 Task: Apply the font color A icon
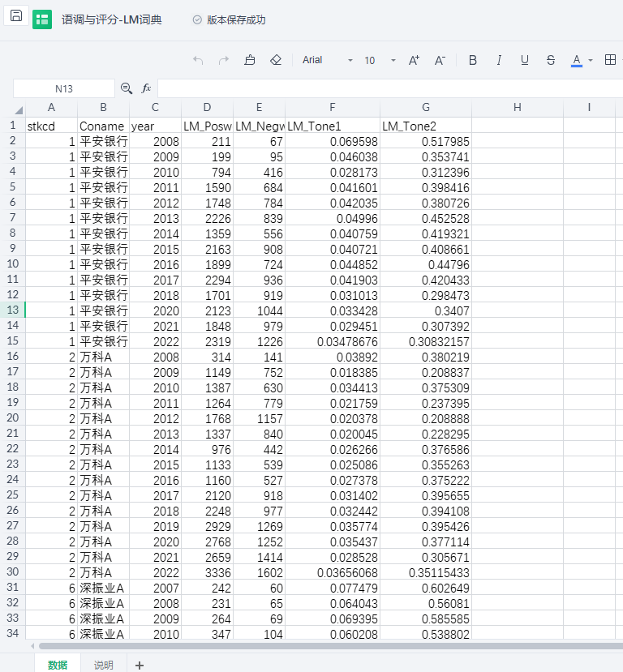pyautogui.click(x=577, y=61)
